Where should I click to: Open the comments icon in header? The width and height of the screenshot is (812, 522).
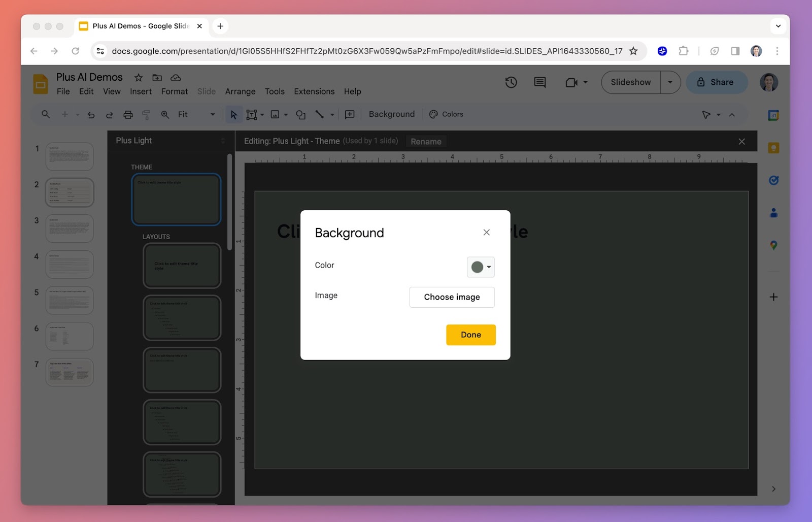point(539,82)
